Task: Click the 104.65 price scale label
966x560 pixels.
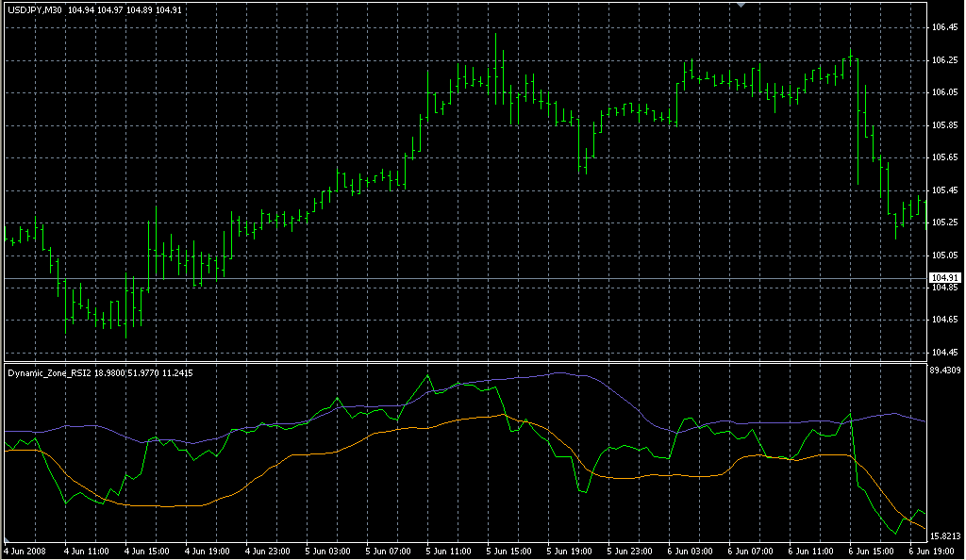Action: pos(944,321)
